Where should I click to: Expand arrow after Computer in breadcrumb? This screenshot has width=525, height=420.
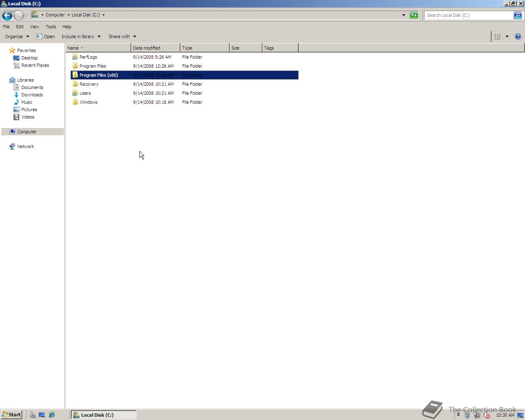[x=68, y=15]
